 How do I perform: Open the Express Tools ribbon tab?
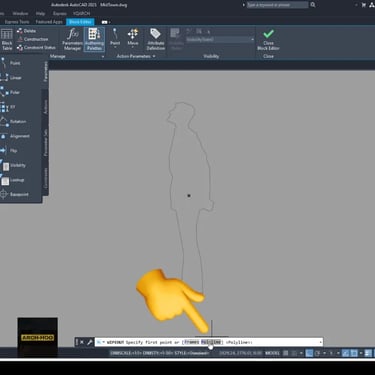click(17, 22)
